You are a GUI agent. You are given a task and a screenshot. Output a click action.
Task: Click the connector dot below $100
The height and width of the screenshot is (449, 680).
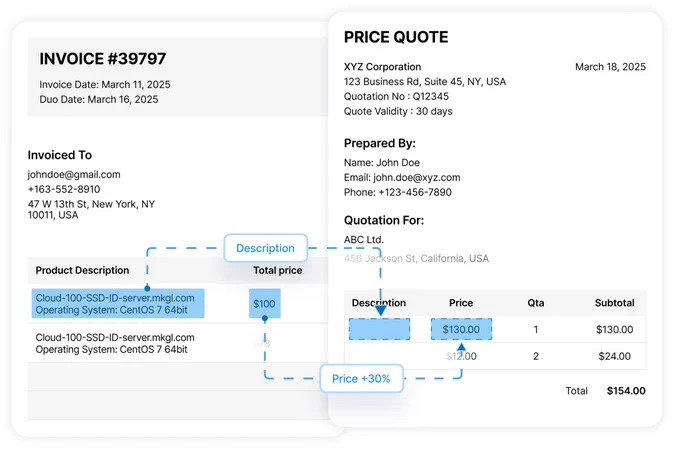(x=265, y=318)
